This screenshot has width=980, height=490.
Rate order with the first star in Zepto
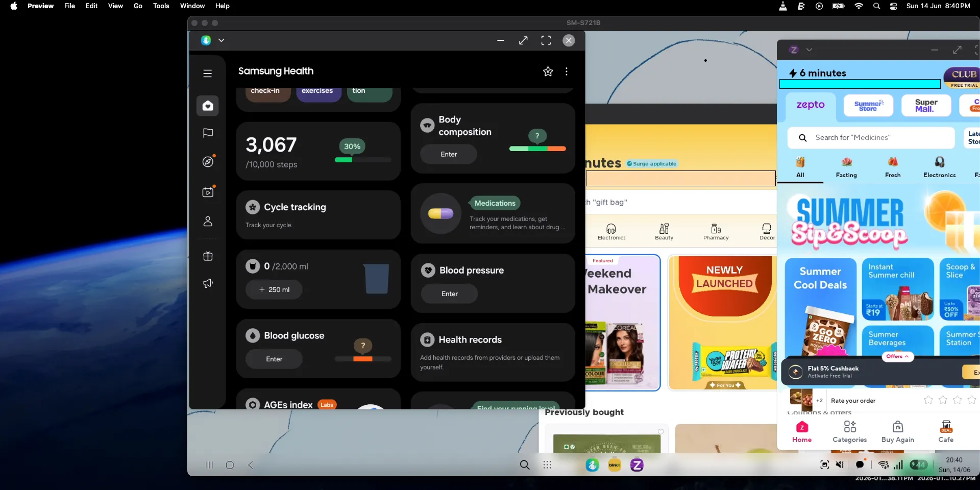(x=928, y=400)
